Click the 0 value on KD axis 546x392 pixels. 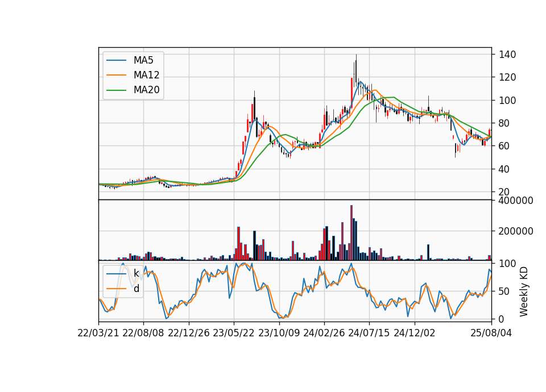tap(502, 319)
